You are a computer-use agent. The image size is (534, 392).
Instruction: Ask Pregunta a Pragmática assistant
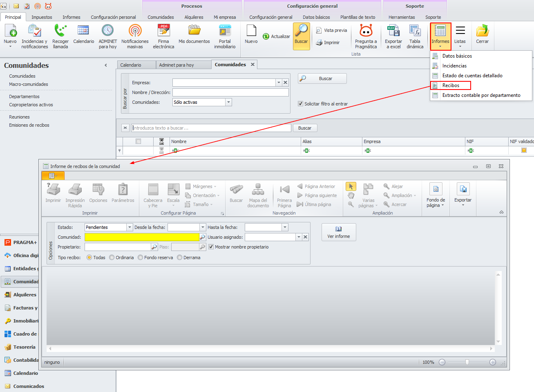coord(366,36)
